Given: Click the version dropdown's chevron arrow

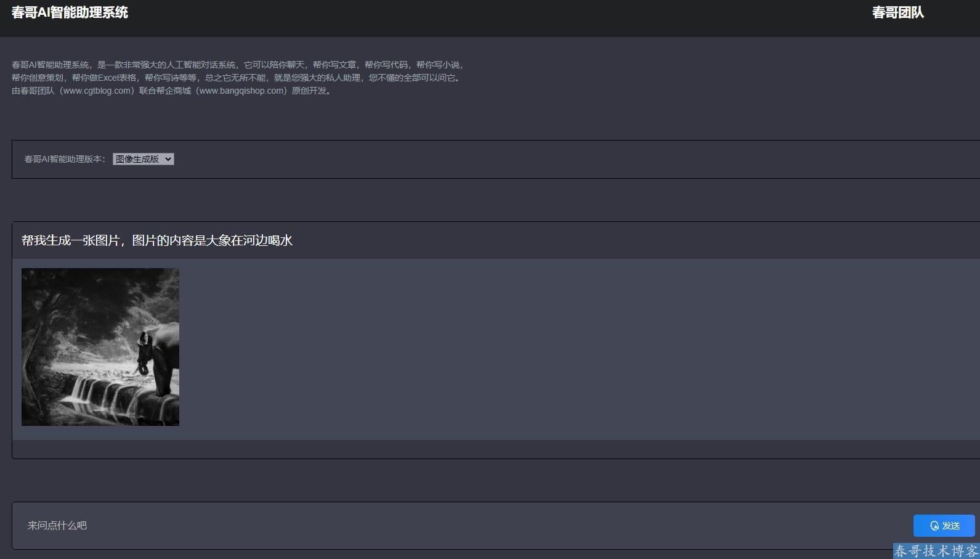Looking at the screenshot, I should pyautogui.click(x=168, y=159).
